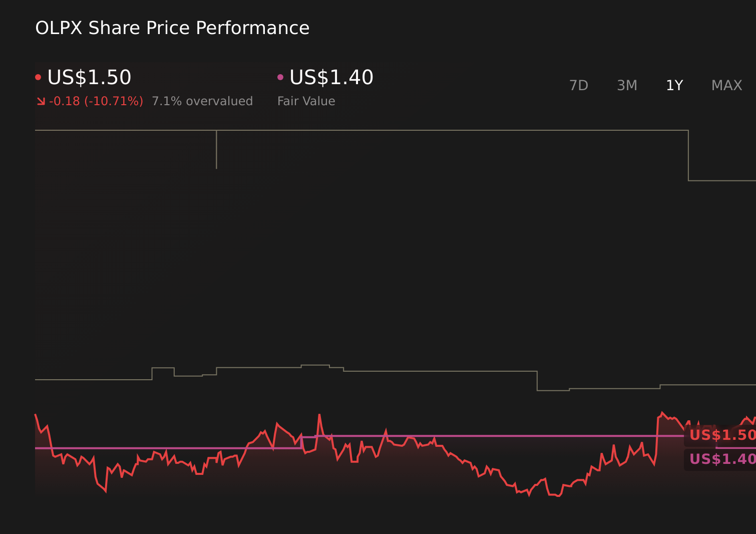This screenshot has height=534, width=756.
Task: Switch to the 7D time range tab
Action: 579,85
